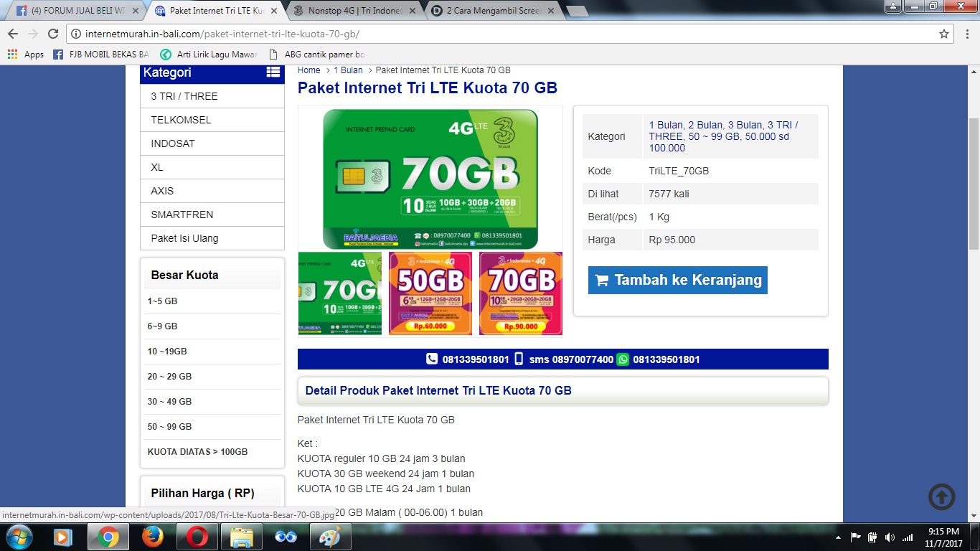View site information icon in address bar
This screenshot has width=980, height=551.
click(76, 34)
